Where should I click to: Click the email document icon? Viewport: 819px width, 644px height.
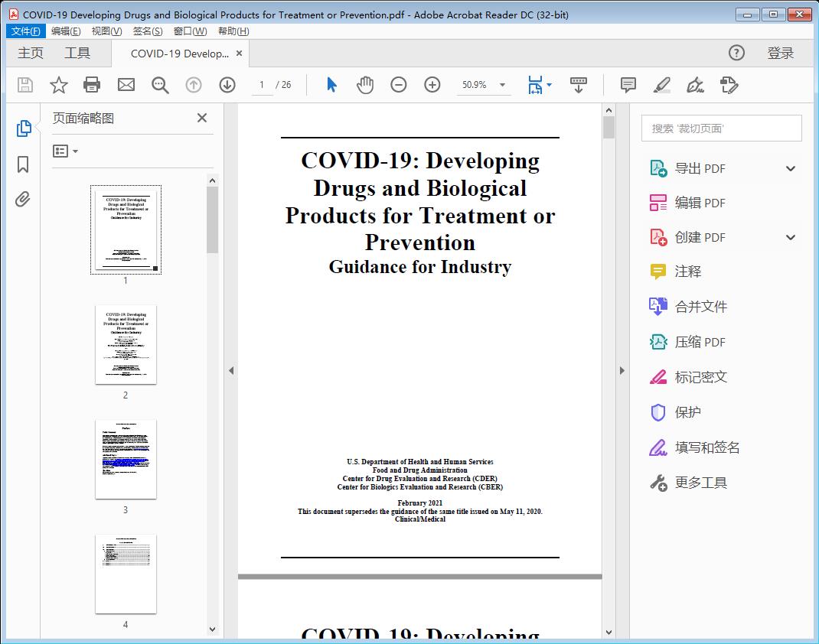pos(126,85)
